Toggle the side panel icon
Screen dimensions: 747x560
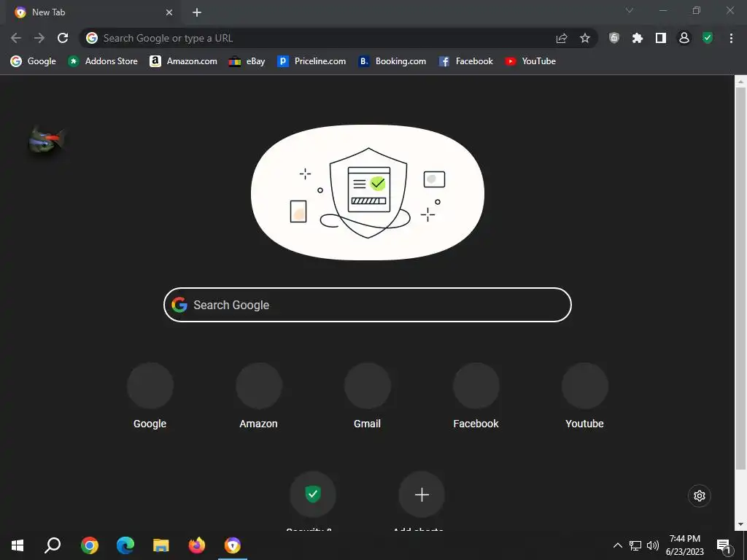click(661, 38)
